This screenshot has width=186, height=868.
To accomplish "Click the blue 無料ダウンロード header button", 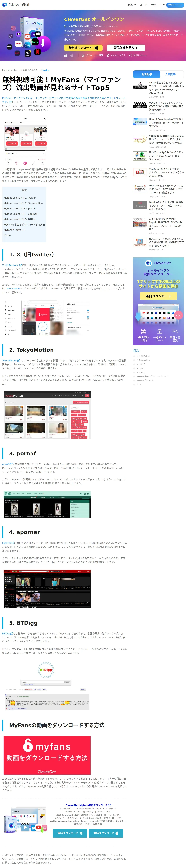I will (x=175, y=5).
